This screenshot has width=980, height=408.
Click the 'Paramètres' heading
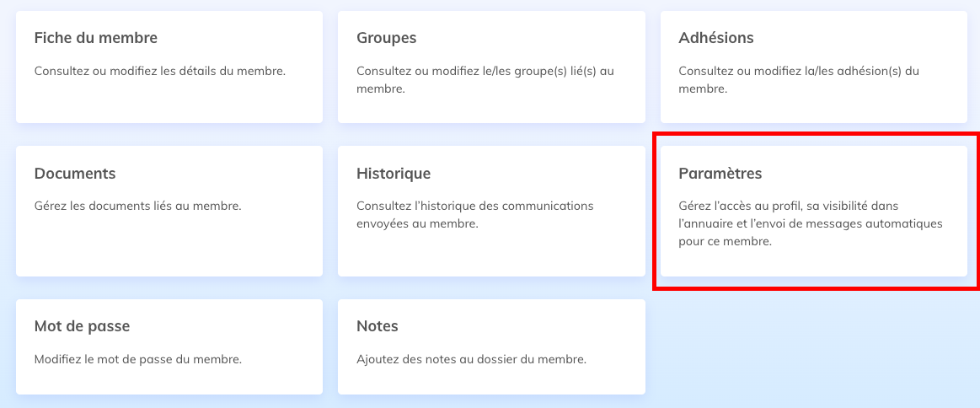(720, 174)
